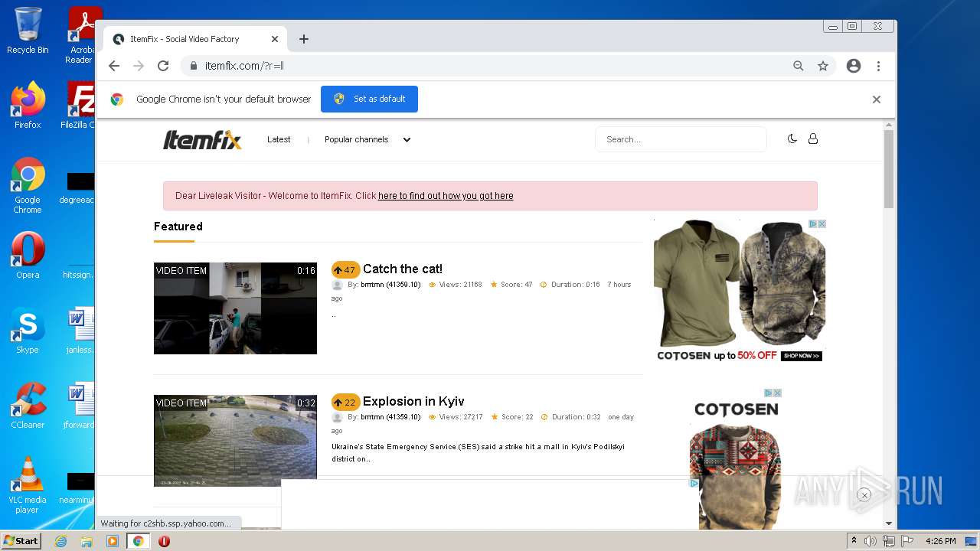Open Recycle Bin on desktop
980x551 pixels.
coord(28,31)
